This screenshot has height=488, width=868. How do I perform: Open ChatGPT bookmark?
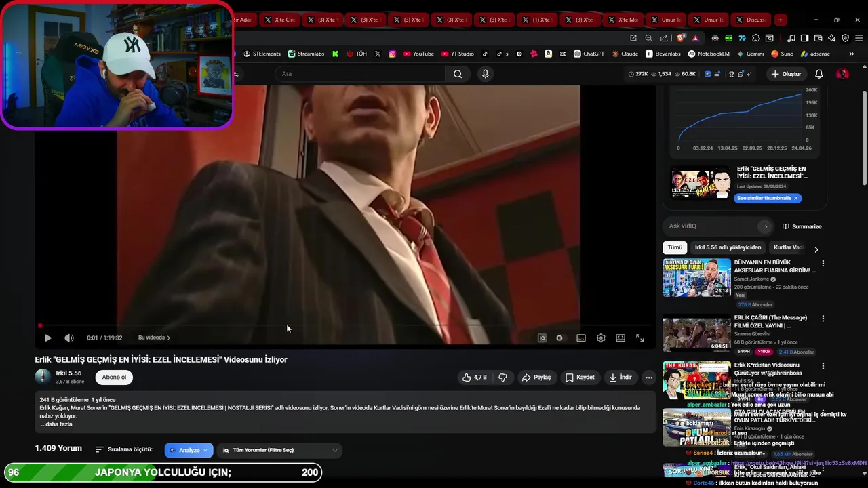[x=589, y=54]
